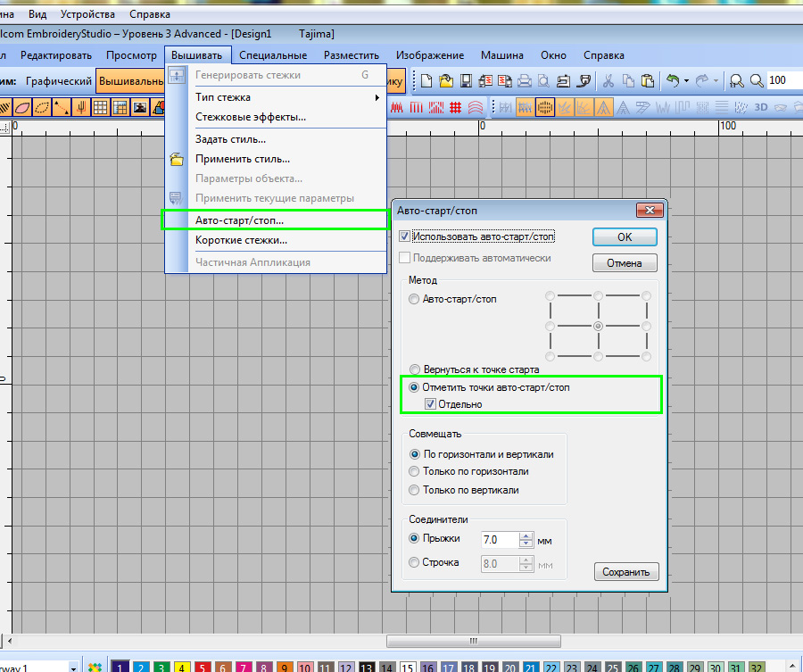Click the Cut scissors icon
This screenshot has height=672, width=803.
[608, 81]
